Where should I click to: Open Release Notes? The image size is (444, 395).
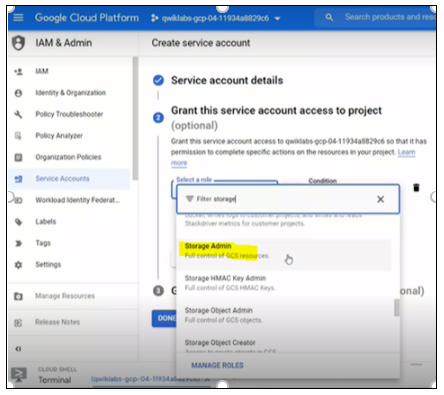pos(57,322)
